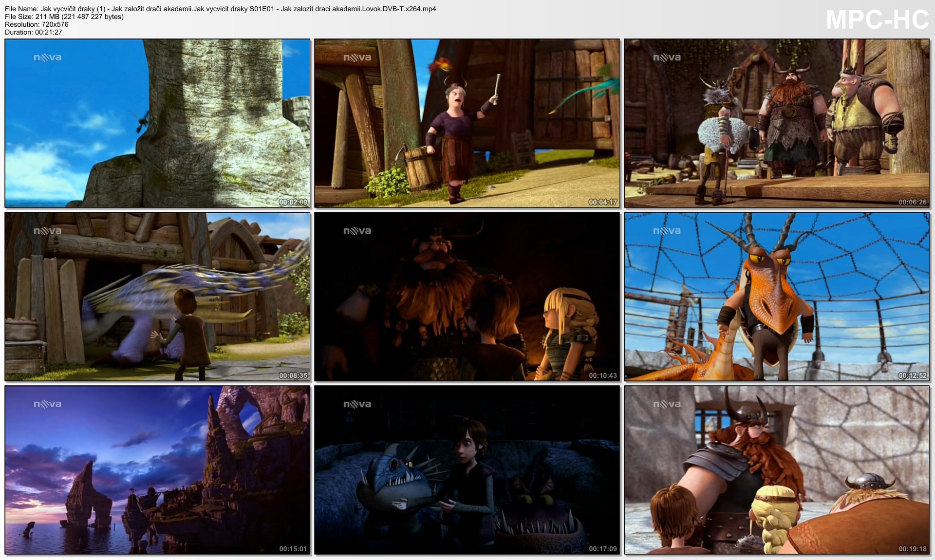Click the File Size 211 MB text
The width and height of the screenshot is (935, 560).
pos(64,17)
